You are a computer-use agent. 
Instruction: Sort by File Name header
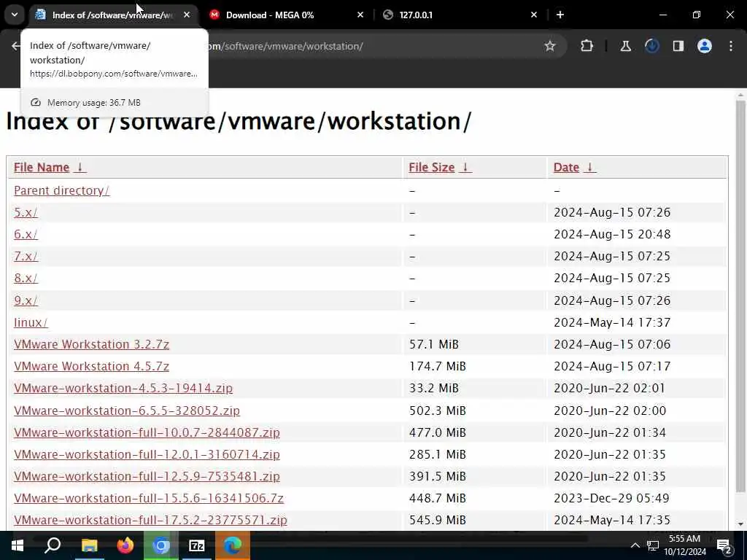pyautogui.click(x=50, y=167)
